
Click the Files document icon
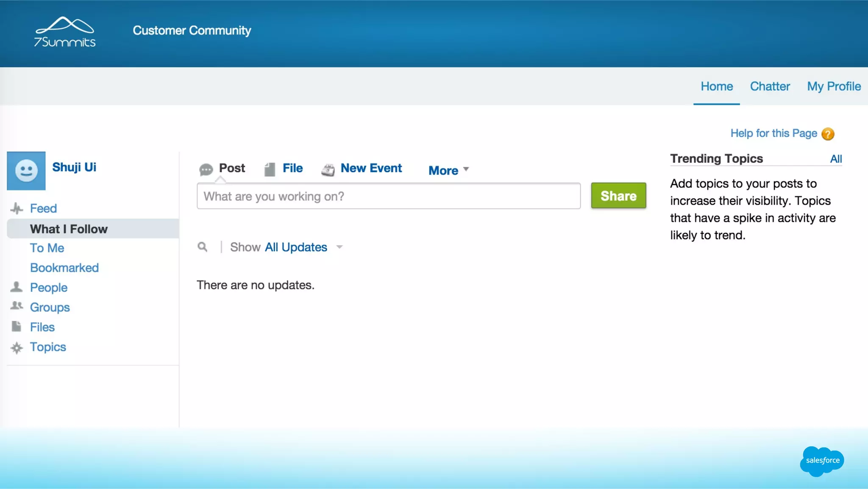pyautogui.click(x=17, y=326)
